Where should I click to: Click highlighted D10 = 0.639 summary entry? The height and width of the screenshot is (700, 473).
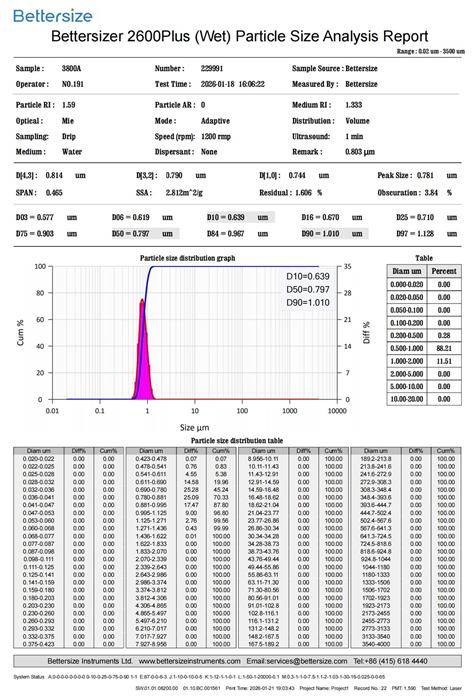coord(240,217)
